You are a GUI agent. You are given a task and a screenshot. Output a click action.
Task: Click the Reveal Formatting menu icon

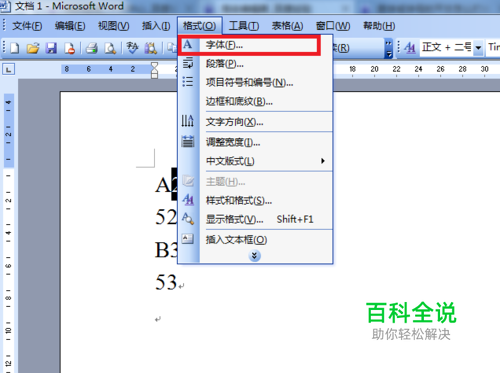[188, 219]
